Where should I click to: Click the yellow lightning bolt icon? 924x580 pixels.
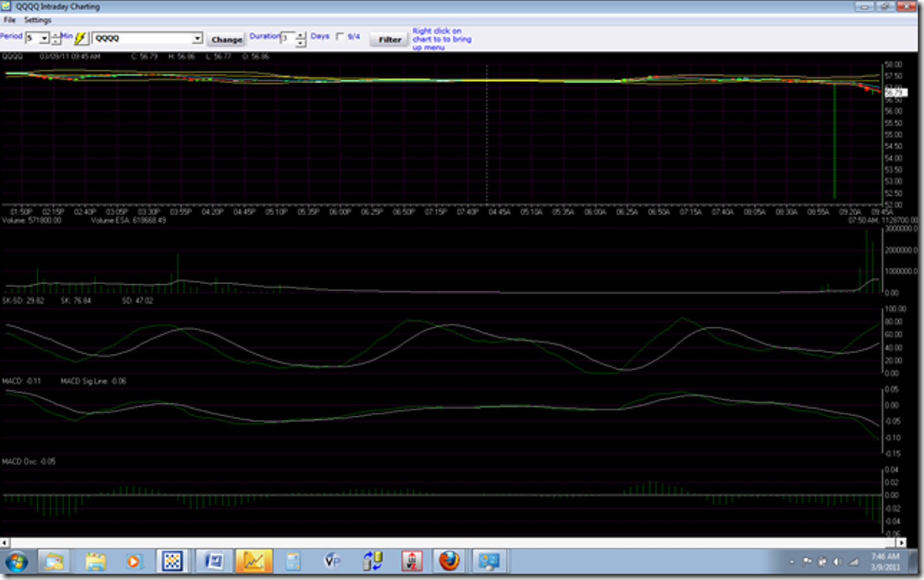(x=81, y=38)
